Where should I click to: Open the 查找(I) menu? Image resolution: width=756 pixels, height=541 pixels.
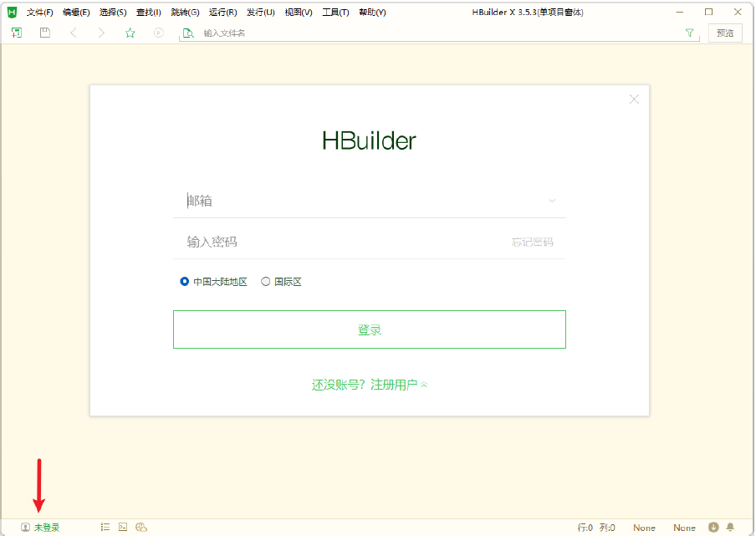(149, 12)
